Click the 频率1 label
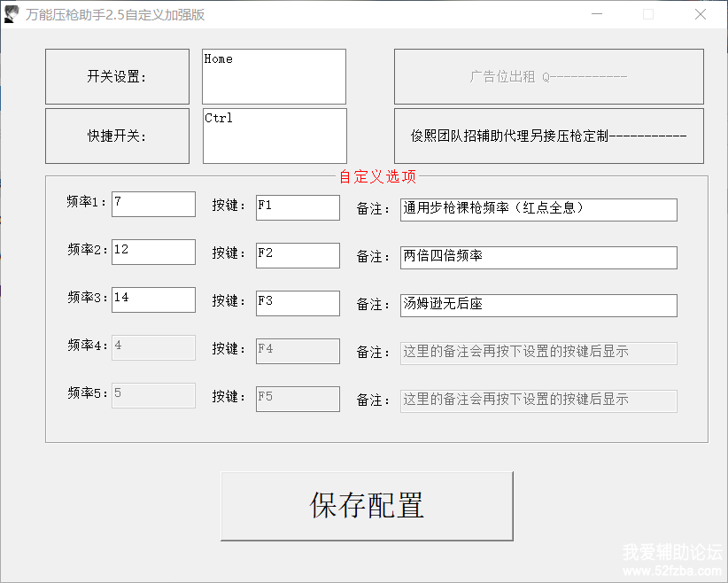 pos(87,202)
